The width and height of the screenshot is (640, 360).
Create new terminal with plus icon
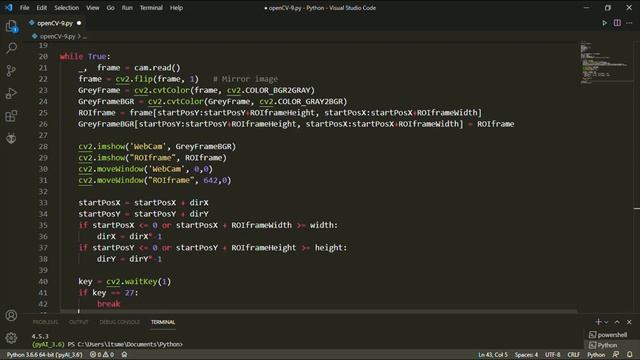click(598, 322)
